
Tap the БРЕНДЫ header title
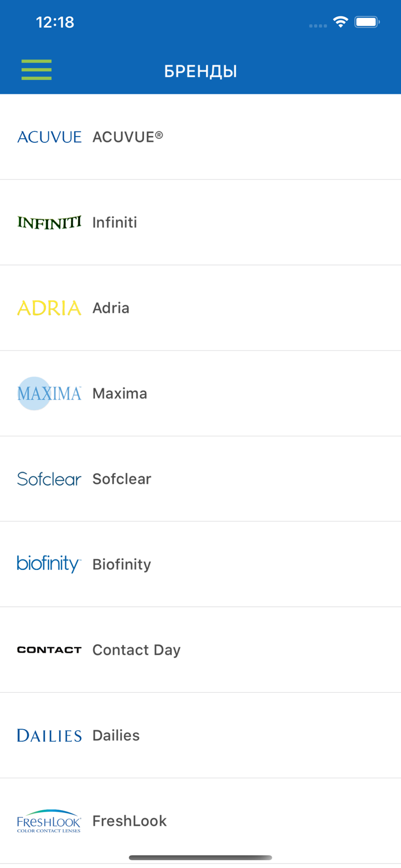point(200,71)
